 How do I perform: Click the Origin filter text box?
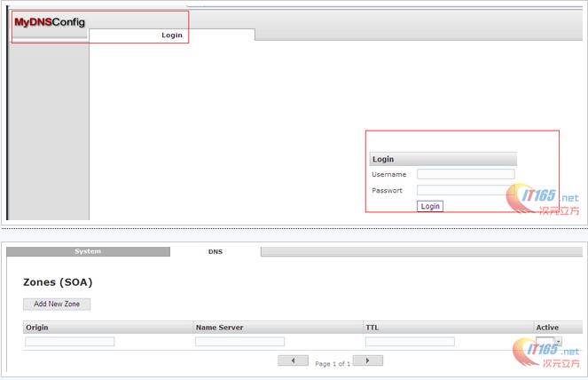(69, 342)
